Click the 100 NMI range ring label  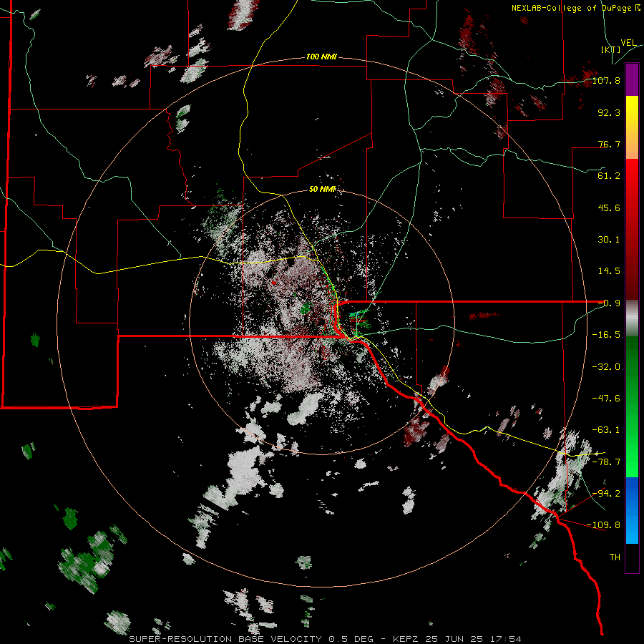point(321,57)
